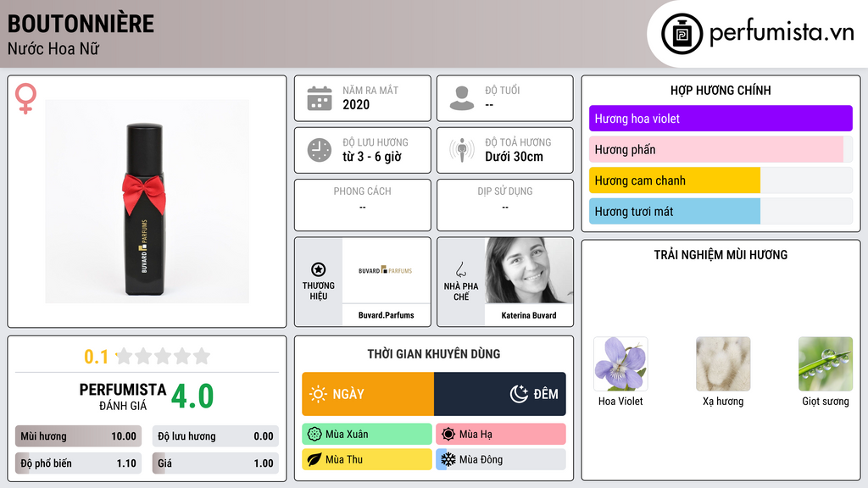Click the Hương hoa violet purple bar

[721, 119]
